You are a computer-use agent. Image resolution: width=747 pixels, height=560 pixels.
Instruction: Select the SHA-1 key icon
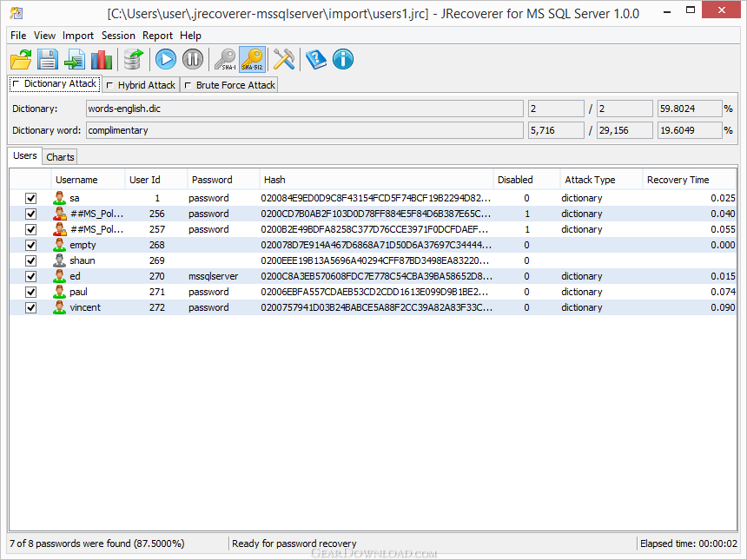(225, 60)
